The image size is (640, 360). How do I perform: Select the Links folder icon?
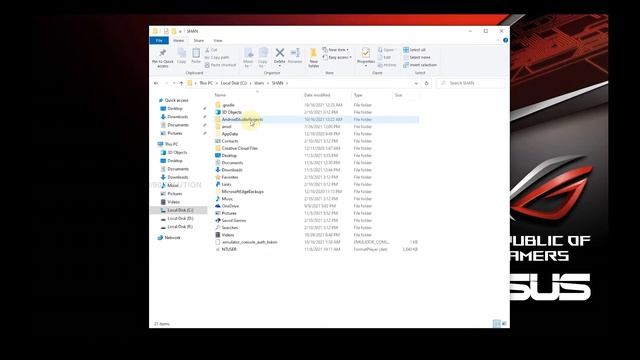pyautogui.click(x=218, y=184)
